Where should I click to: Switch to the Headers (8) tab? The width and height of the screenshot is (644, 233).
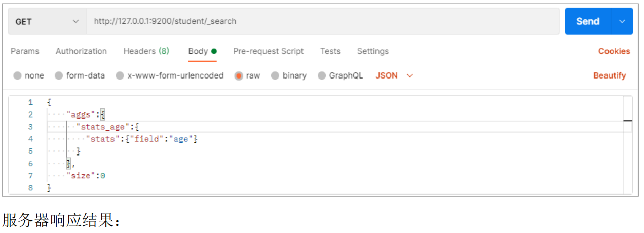click(146, 51)
